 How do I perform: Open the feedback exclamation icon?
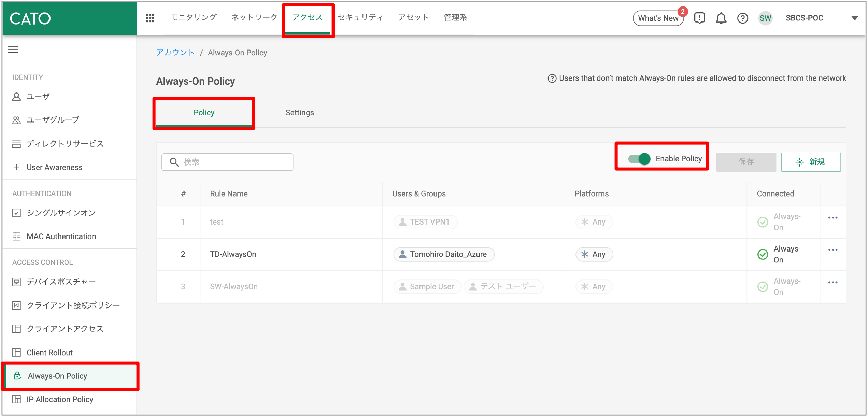699,18
